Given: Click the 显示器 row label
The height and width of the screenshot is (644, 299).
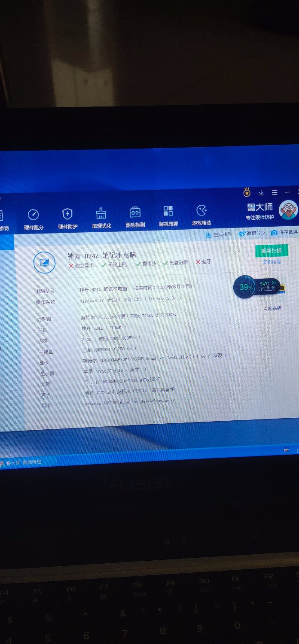Looking at the screenshot, I should (x=47, y=374).
